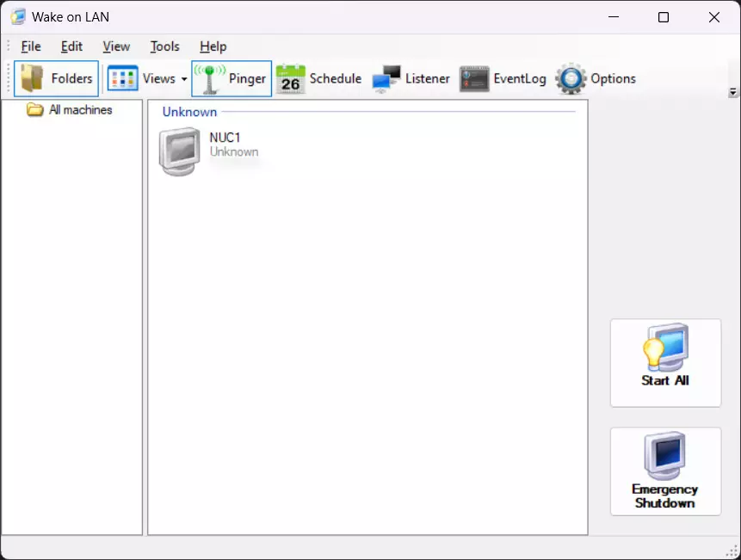Toggle the Folders pane button
This screenshot has height=560, width=741.
point(56,78)
